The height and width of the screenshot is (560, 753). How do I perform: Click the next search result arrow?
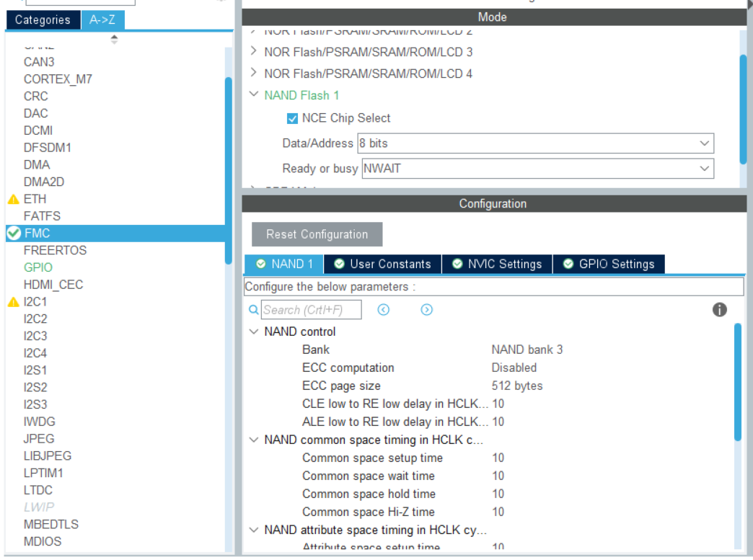point(426,309)
